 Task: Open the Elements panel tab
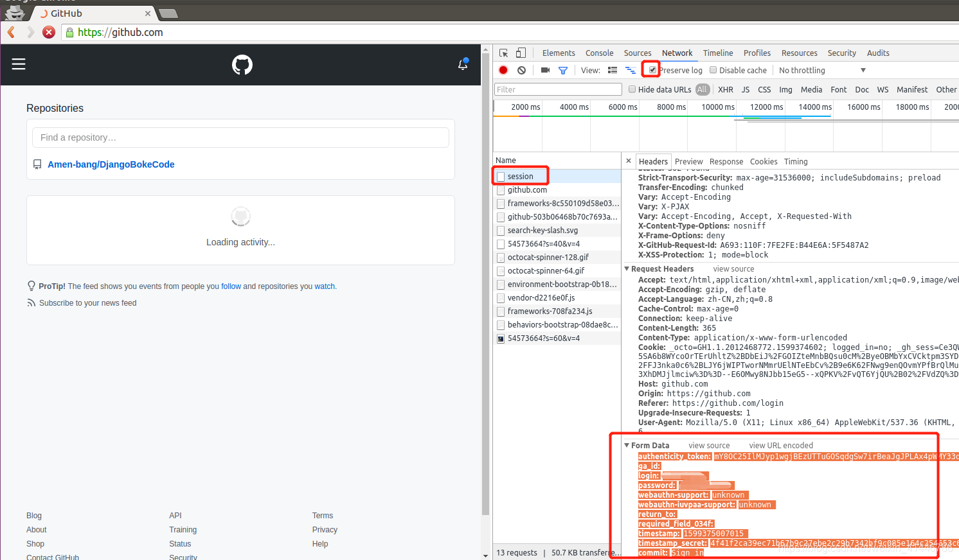click(559, 53)
